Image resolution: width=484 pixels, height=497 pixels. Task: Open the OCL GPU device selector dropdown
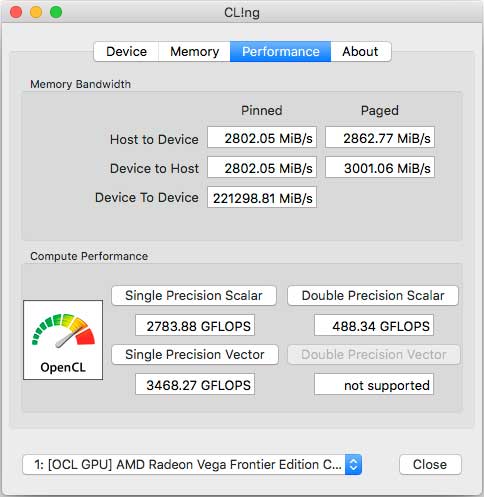point(192,464)
